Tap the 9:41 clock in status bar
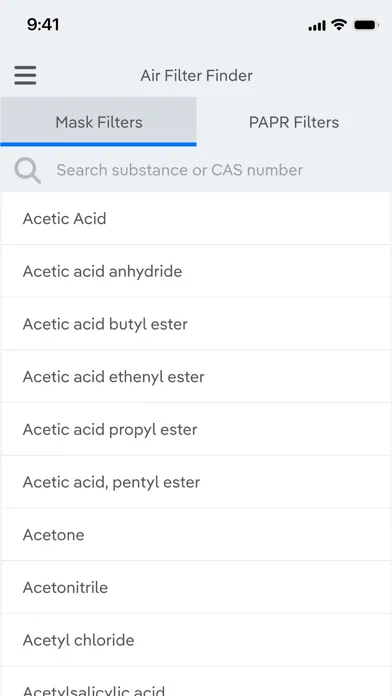392x696 pixels. pyautogui.click(x=43, y=25)
